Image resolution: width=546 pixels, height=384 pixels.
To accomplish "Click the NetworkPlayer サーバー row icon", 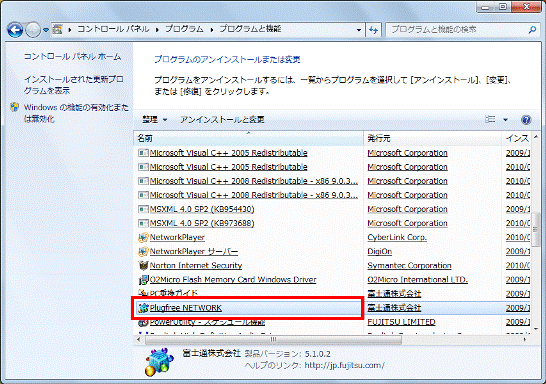I will pos(143,251).
